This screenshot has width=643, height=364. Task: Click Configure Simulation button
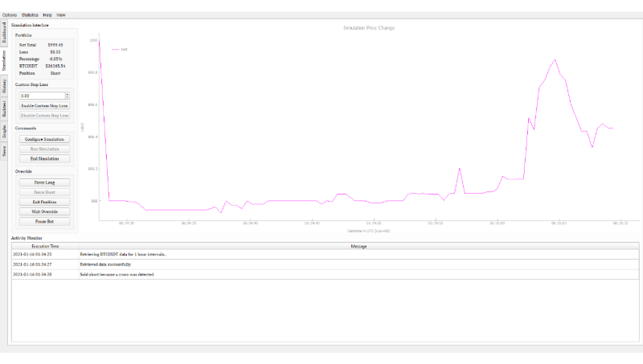(44, 139)
